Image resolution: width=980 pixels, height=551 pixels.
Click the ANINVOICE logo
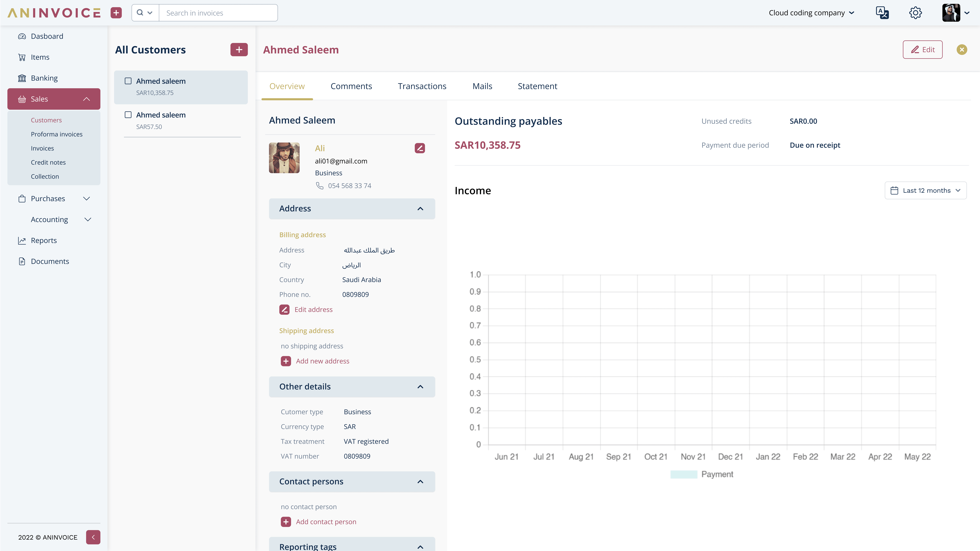pyautogui.click(x=54, y=13)
